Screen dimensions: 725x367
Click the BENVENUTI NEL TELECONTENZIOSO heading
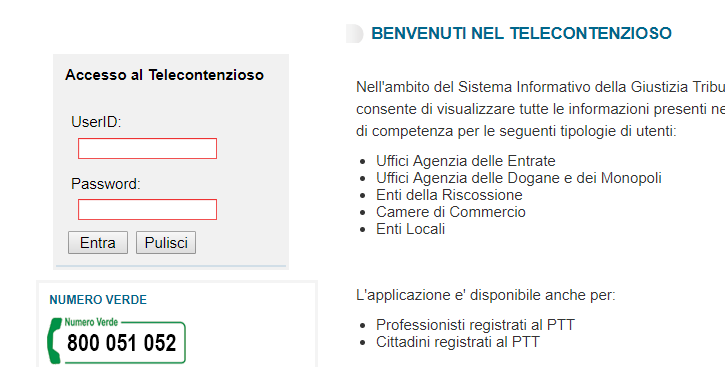(x=521, y=33)
